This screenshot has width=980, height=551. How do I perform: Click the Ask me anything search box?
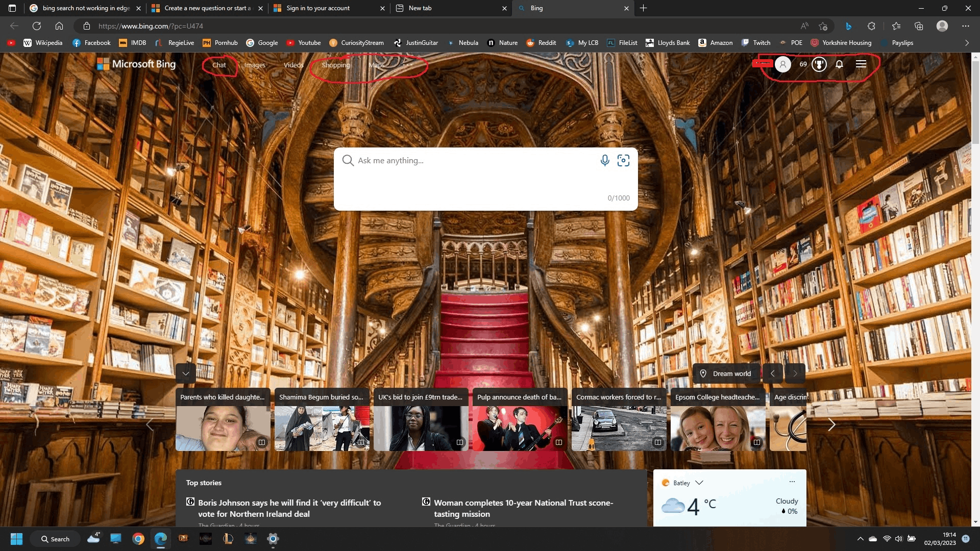(475, 161)
